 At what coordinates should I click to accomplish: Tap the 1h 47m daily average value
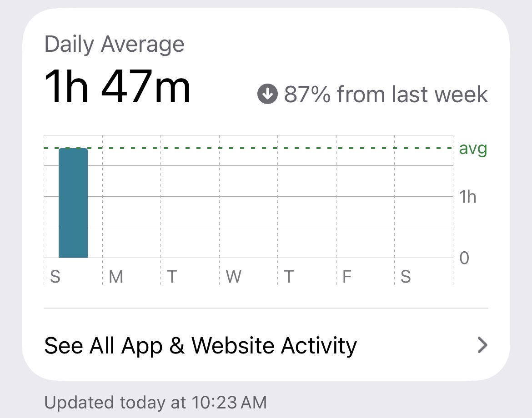[117, 86]
